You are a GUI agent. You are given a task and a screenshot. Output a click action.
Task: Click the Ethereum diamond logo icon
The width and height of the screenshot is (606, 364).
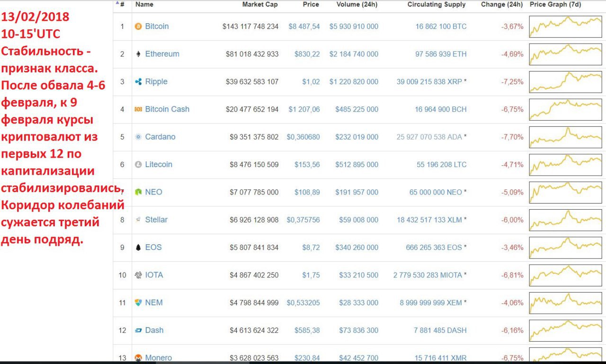pyautogui.click(x=138, y=54)
